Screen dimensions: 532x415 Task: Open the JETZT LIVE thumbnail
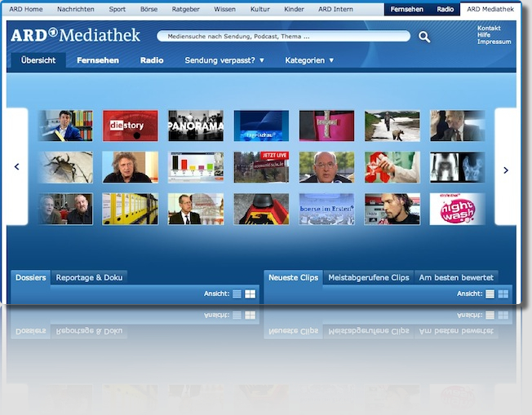(x=261, y=167)
